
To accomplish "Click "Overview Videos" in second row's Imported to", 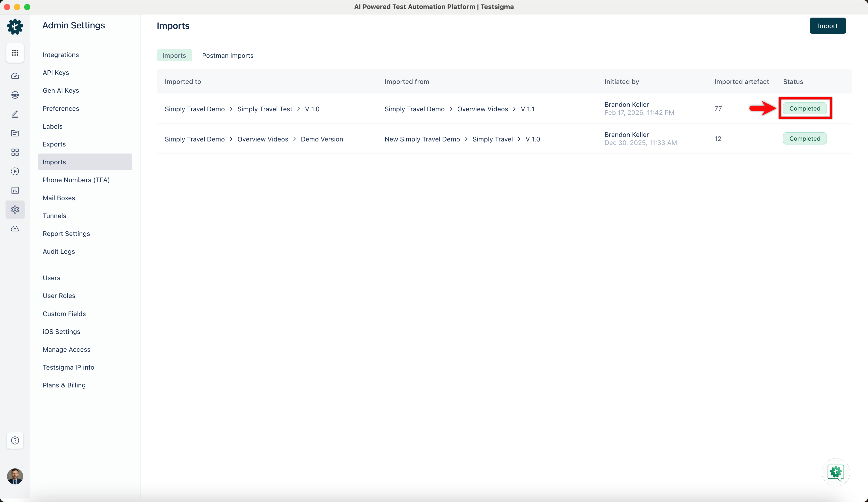I will [x=262, y=139].
